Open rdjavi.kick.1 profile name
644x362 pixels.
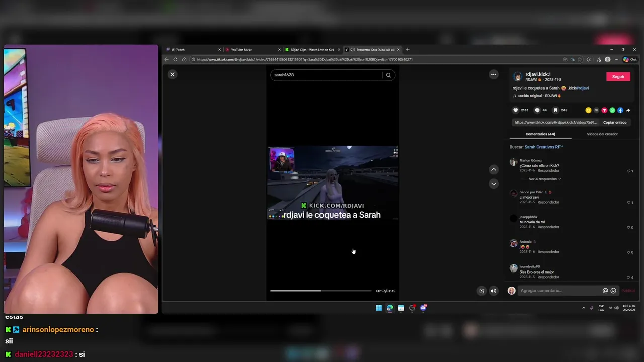pos(538,74)
